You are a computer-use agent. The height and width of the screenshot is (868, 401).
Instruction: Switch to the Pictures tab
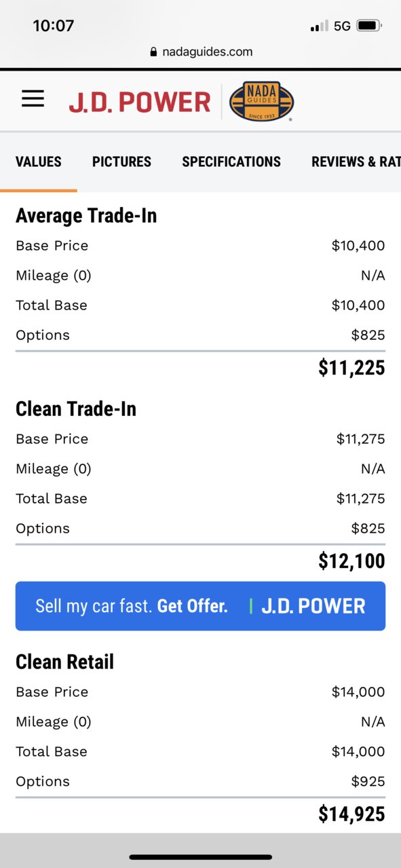[121, 162]
